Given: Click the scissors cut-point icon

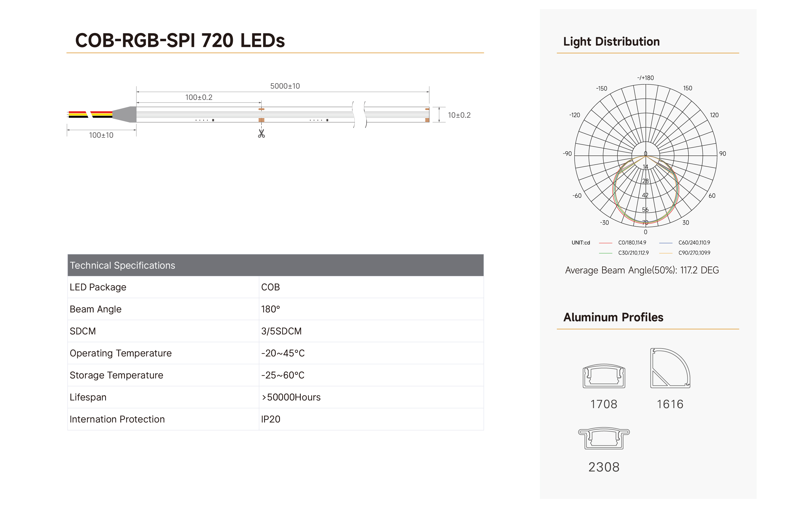Looking at the screenshot, I should 261,134.
